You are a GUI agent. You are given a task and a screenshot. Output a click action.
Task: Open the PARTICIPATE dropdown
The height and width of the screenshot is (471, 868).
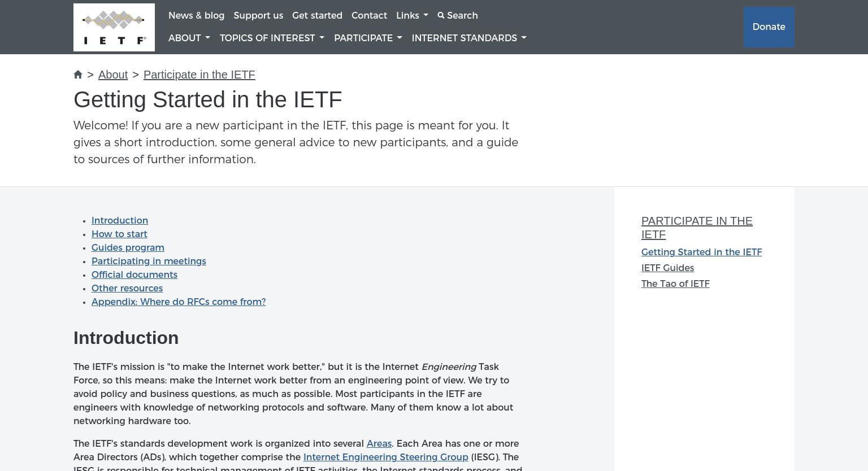[368, 38]
